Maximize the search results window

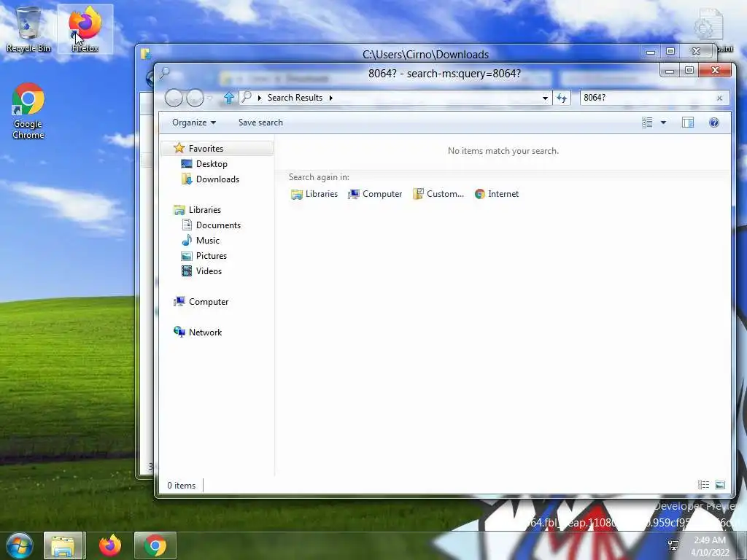pos(689,71)
